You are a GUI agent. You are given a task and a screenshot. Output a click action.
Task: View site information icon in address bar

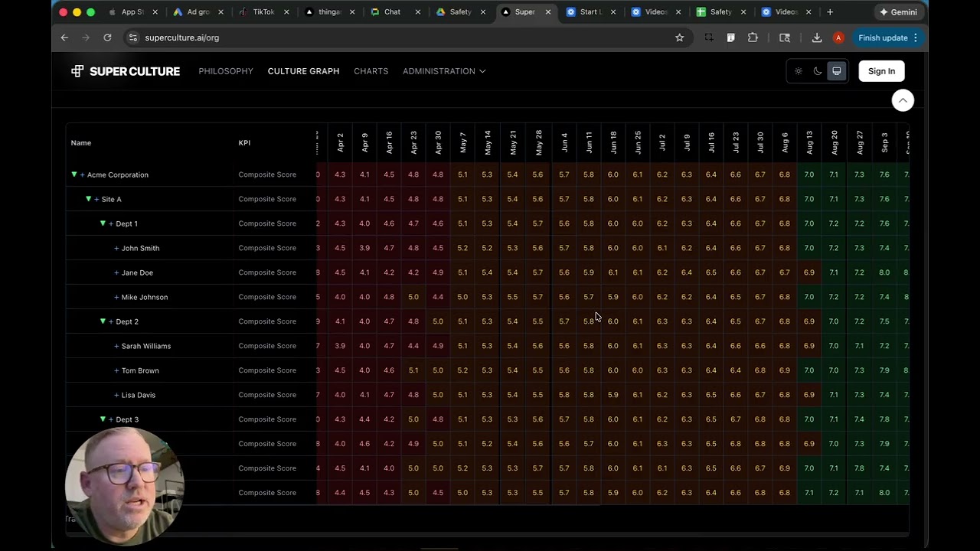pyautogui.click(x=133, y=37)
